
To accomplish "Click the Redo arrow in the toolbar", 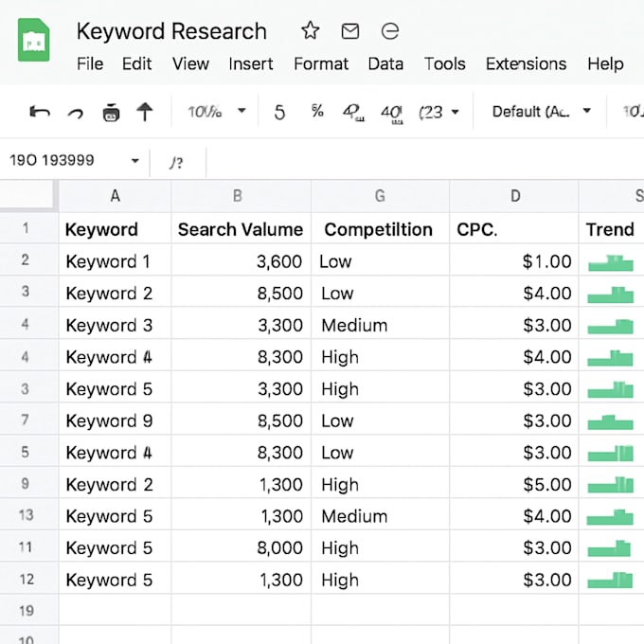I will pyautogui.click(x=76, y=113).
